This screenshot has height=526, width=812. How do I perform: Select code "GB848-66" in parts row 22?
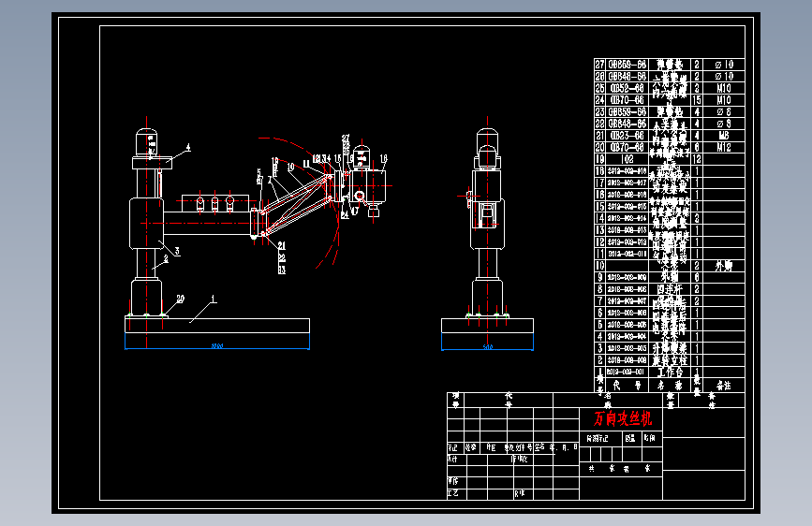(x=627, y=124)
